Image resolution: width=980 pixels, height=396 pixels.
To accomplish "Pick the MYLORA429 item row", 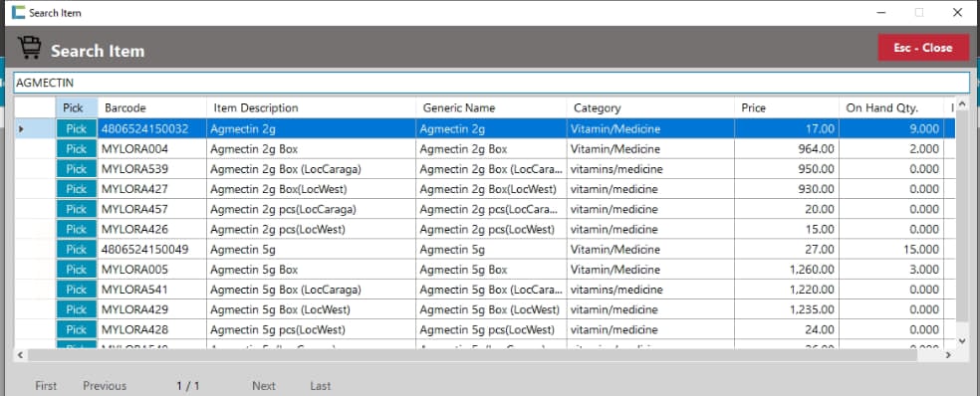I will [77, 309].
